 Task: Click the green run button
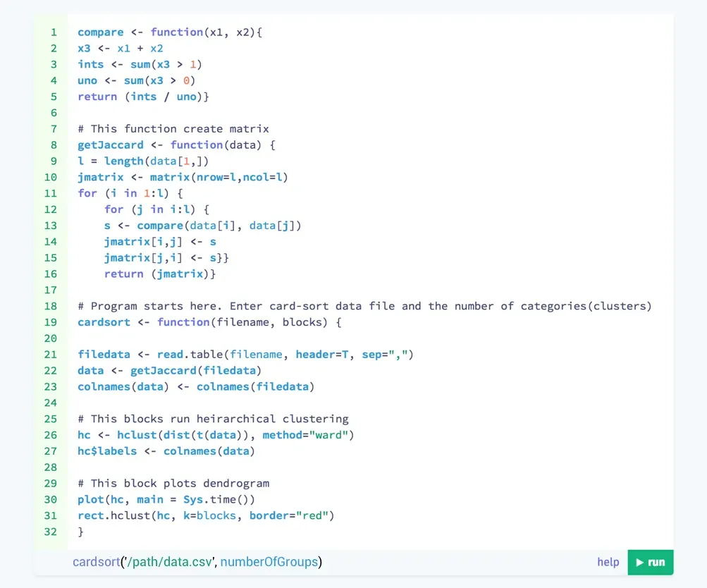[649, 562]
